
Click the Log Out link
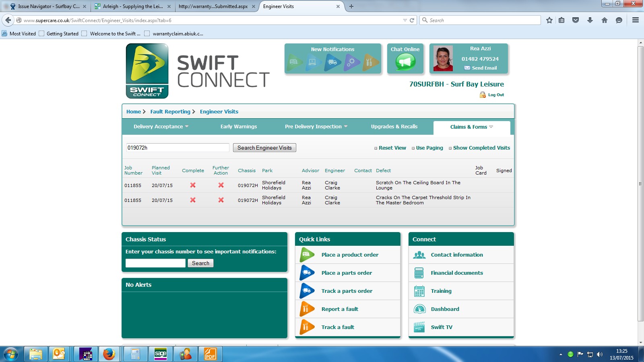(x=496, y=95)
